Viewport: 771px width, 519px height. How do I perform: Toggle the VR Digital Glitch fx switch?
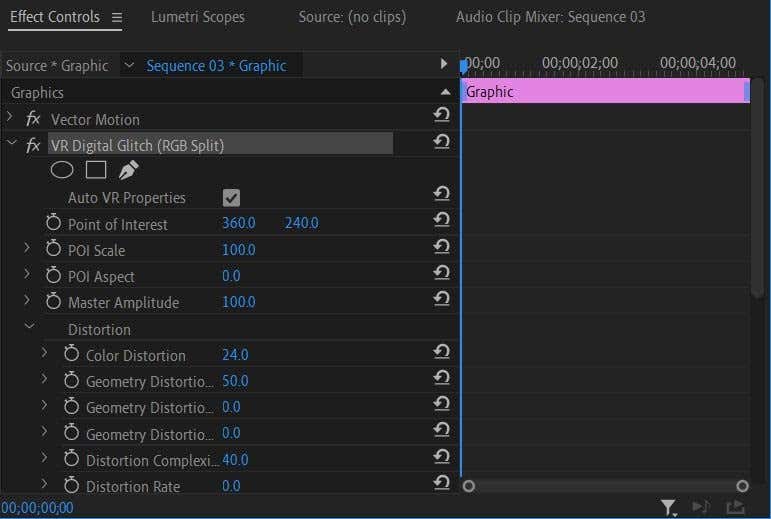[33, 145]
